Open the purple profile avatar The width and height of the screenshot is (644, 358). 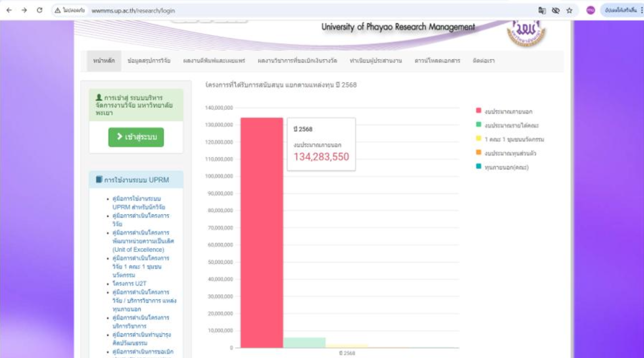(590, 10)
